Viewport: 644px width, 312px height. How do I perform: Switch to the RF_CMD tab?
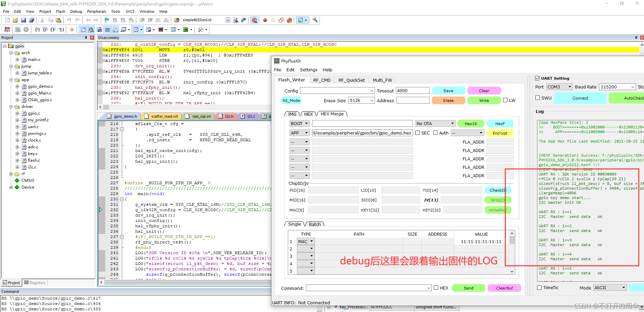coord(322,80)
